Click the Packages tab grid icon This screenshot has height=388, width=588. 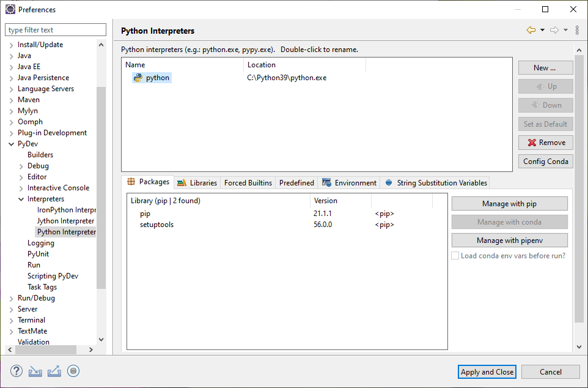click(132, 182)
